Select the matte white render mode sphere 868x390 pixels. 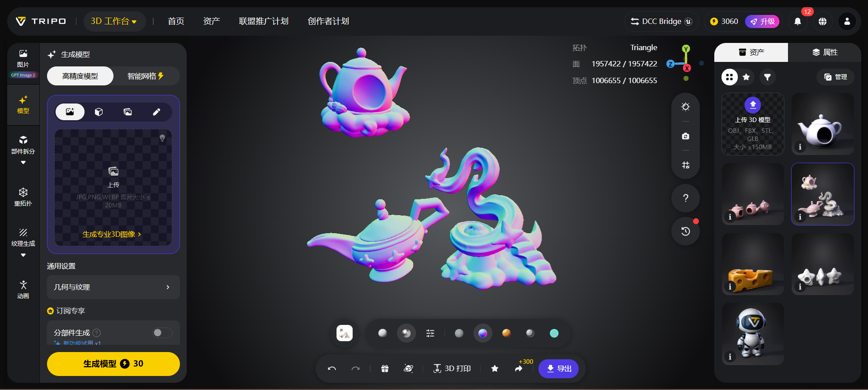tap(382, 333)
